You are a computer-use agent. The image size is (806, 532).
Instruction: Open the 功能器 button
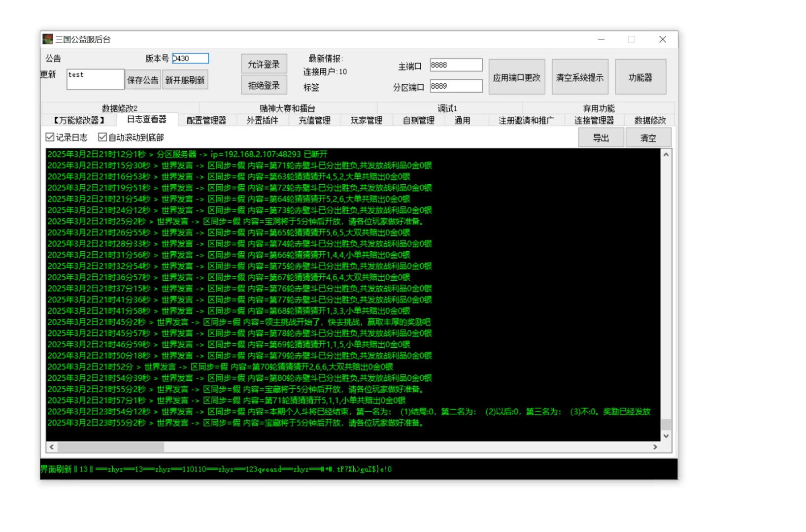point(640,77)
